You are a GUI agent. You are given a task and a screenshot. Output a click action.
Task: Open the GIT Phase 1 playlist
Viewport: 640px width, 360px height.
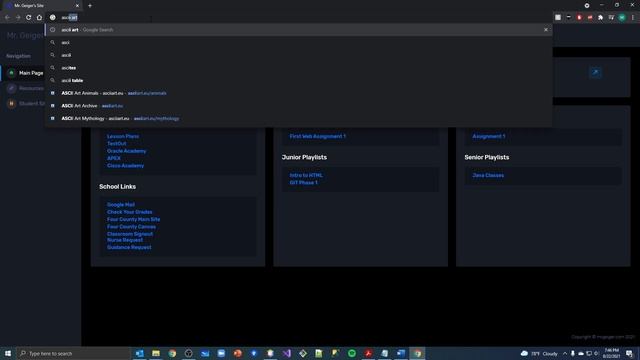304,183
